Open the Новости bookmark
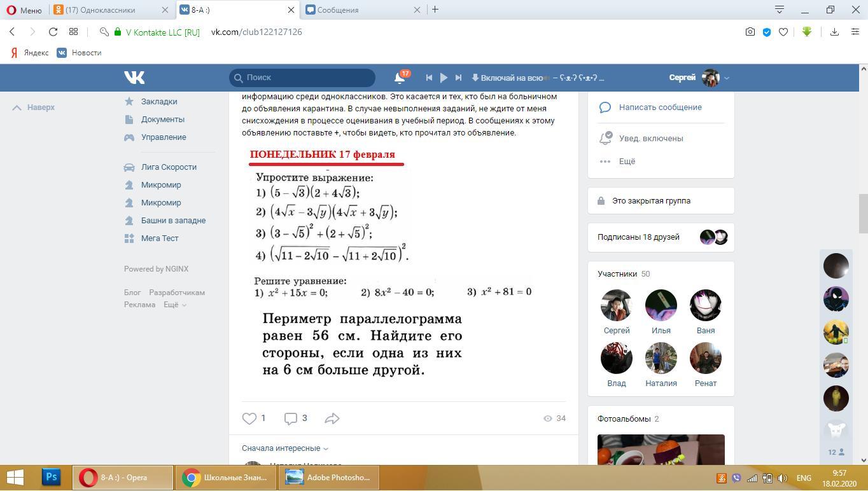This screenshot has width=868, height=491. click(79, 53)
